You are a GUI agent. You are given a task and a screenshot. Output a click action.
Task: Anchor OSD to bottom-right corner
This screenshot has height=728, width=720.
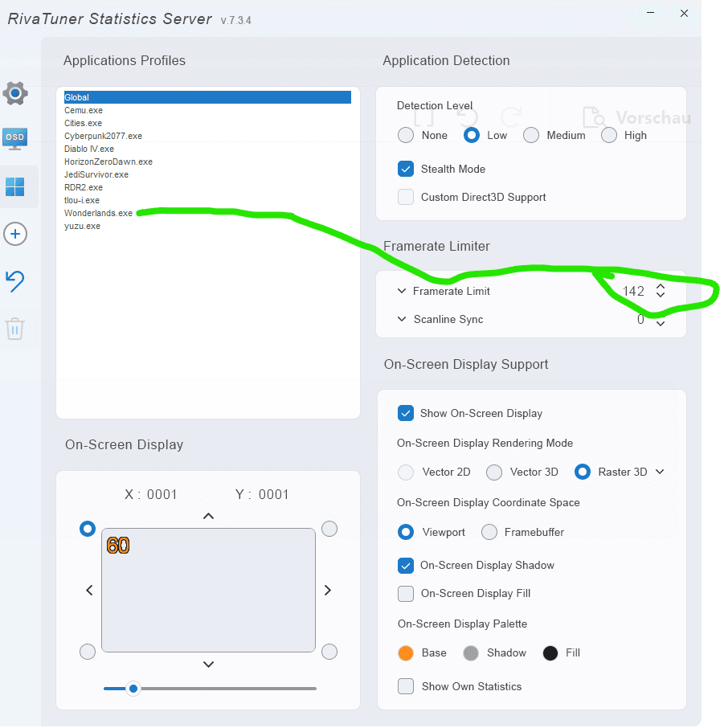(329, 652)
